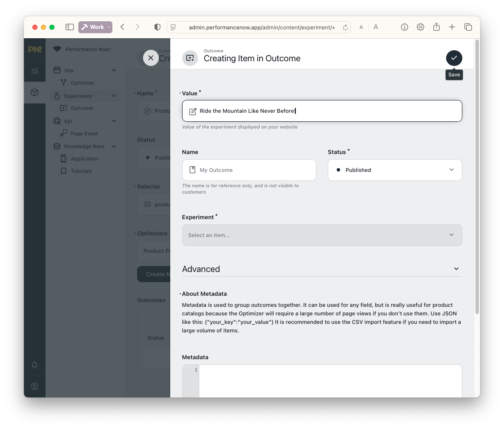The height and width of the screenshot is (429, 504).
Task: Click the Performance Now! project title
Action: [x=88, y=49]
